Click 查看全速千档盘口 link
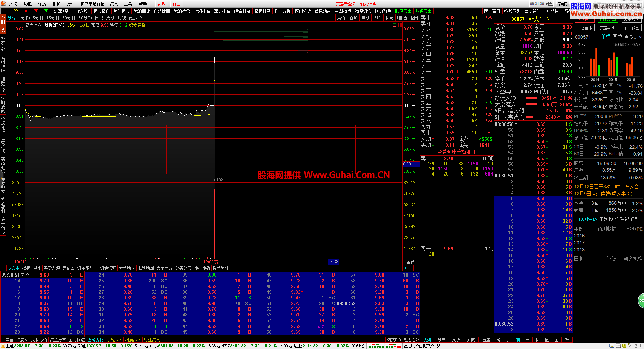The height and width of the screenshot is (349, 644). [x=456, y=152]
